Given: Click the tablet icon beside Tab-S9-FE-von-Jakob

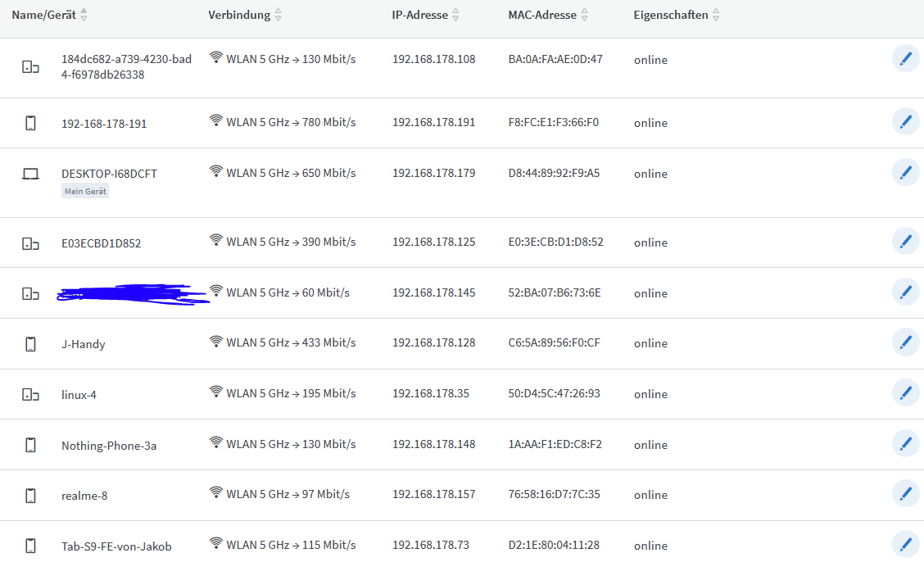Looking at the screenshot, I should pyautogui.click(x=30, y=546).
